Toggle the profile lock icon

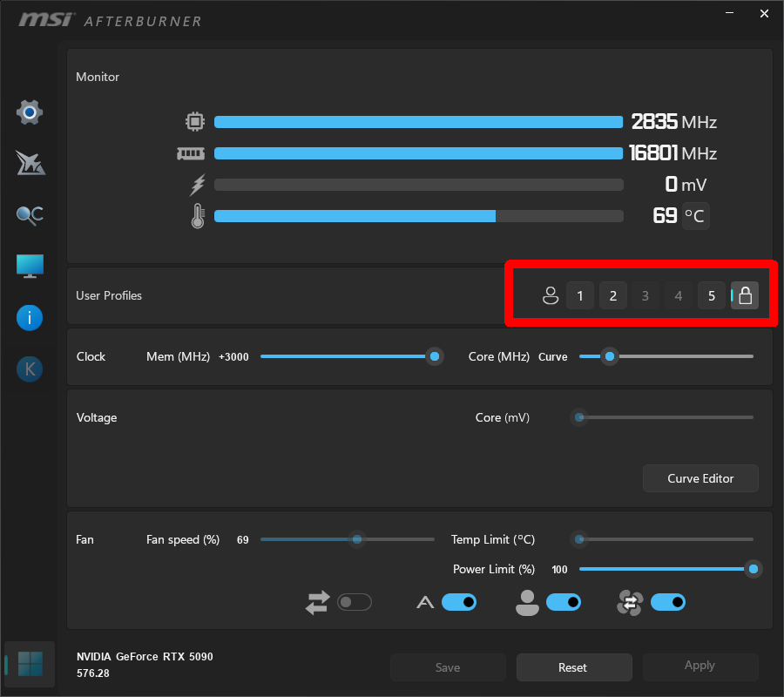(745, 295)
